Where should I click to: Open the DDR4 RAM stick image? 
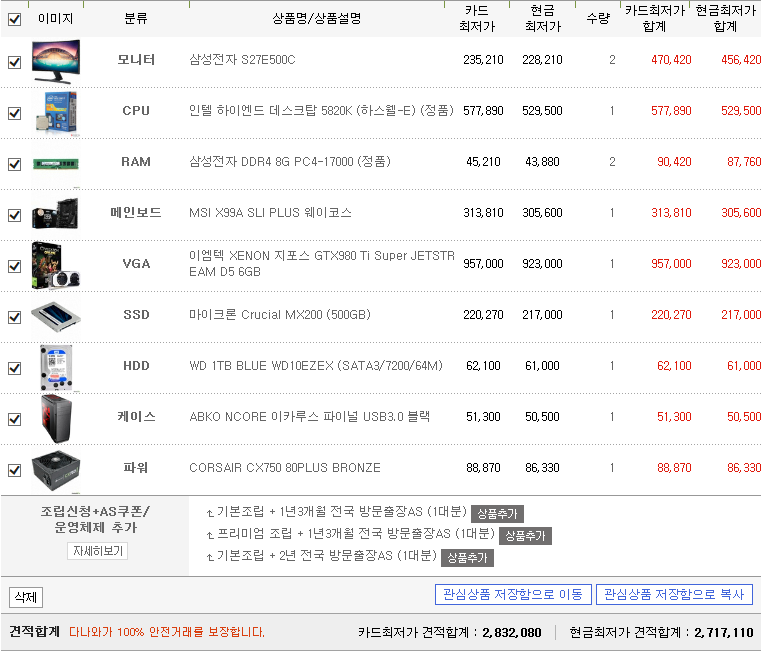pyautogui.click(x=56, y=163)
